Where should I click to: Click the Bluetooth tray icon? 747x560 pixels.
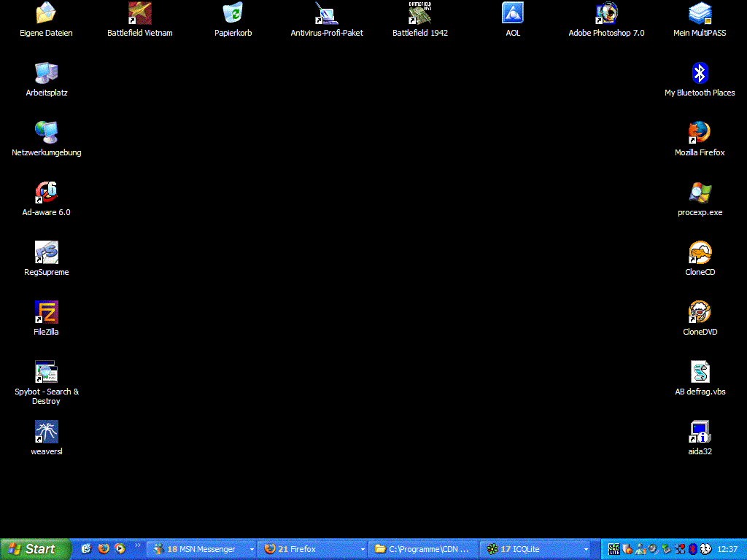tap(693, 549)
